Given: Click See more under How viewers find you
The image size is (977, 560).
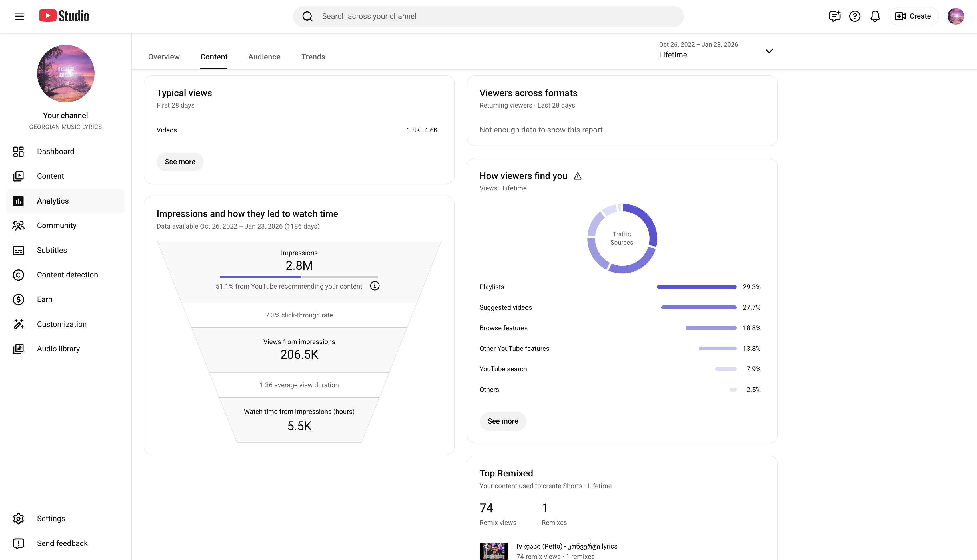Looking at the screenshot, I should tap(503, 421).
